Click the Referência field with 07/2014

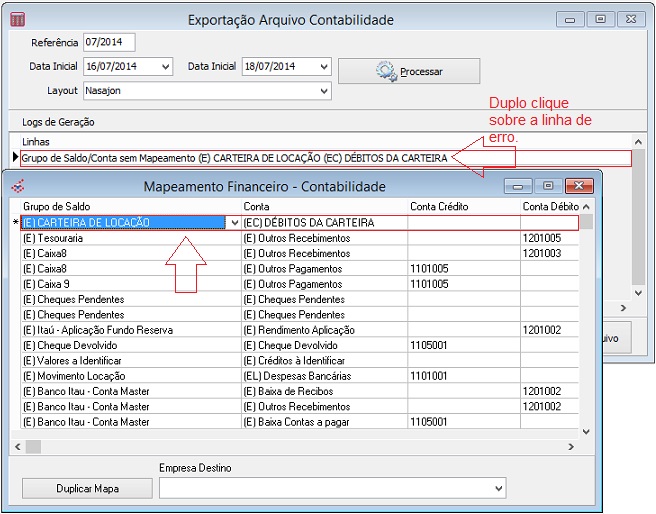pos(109,42)
